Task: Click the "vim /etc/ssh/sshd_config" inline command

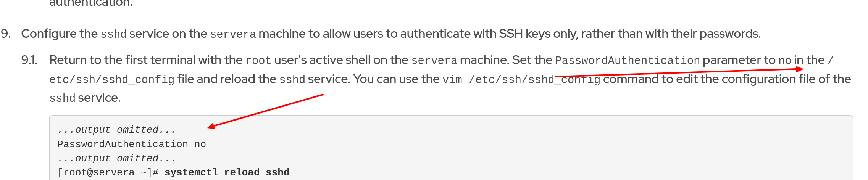Action: (x=521, y=80)
